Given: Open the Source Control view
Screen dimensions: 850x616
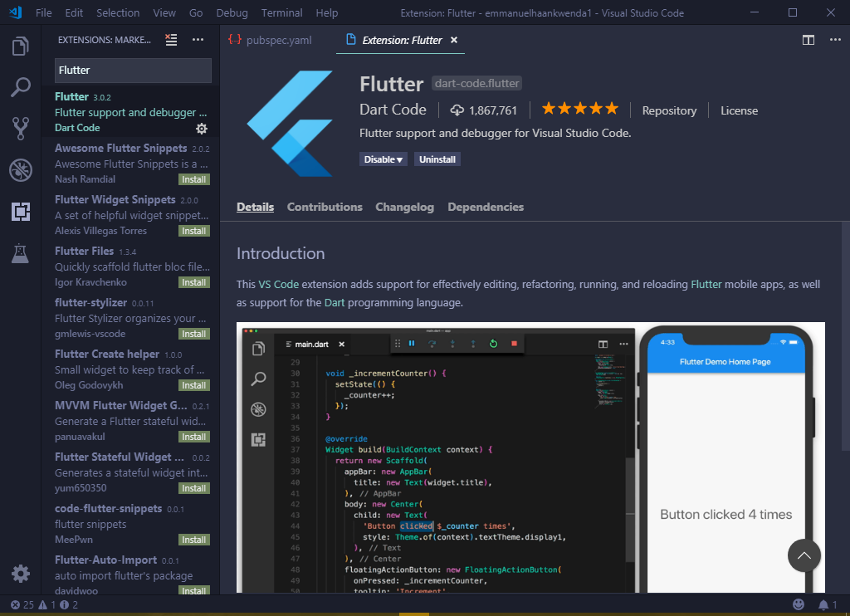Looking at the screenshot, I should pyautogui.click(x=20, y=128).
